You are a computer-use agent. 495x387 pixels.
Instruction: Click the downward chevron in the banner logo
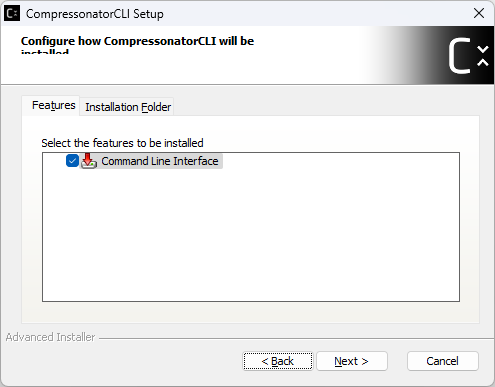483,49
